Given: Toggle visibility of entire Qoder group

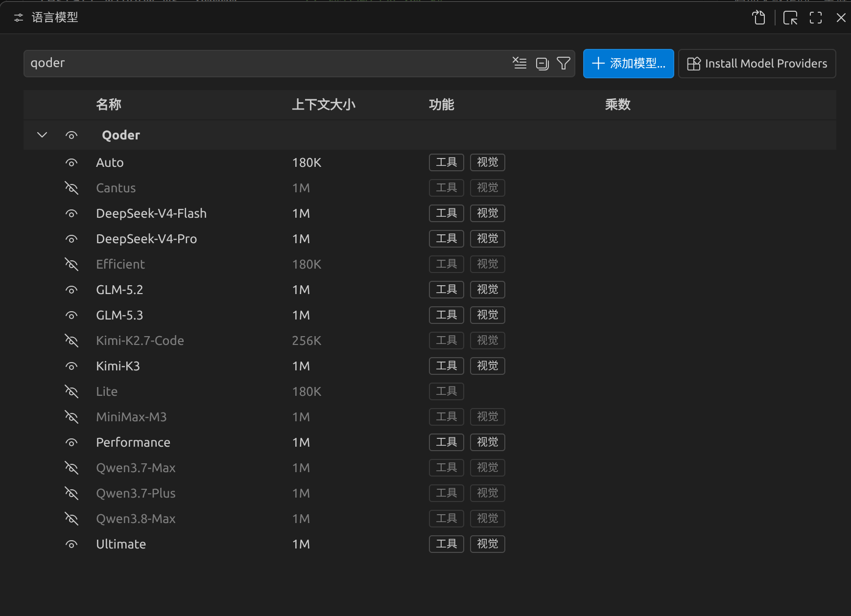Looking at the screenshot, I should tap(71, 136).
